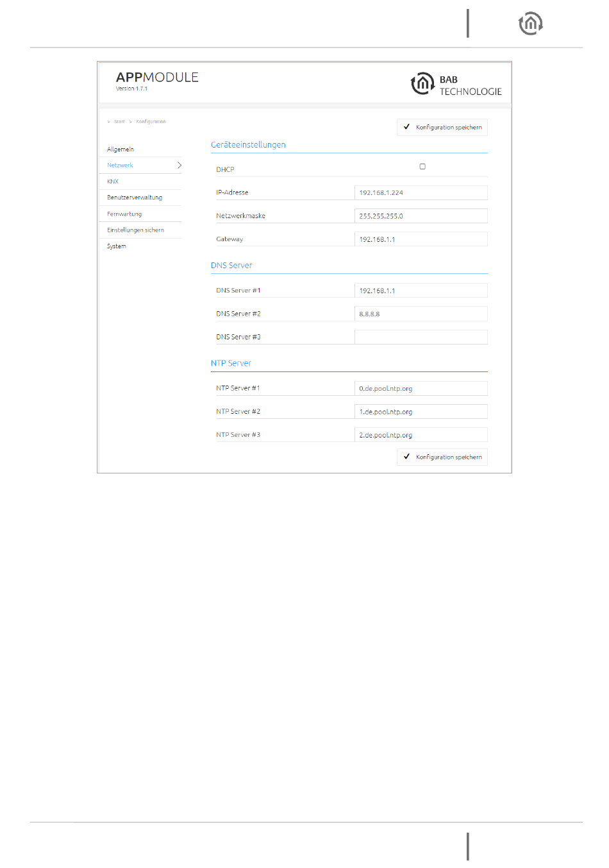
Task: Click bottom Konfiguration speichern button
Action: pos(442,457)
